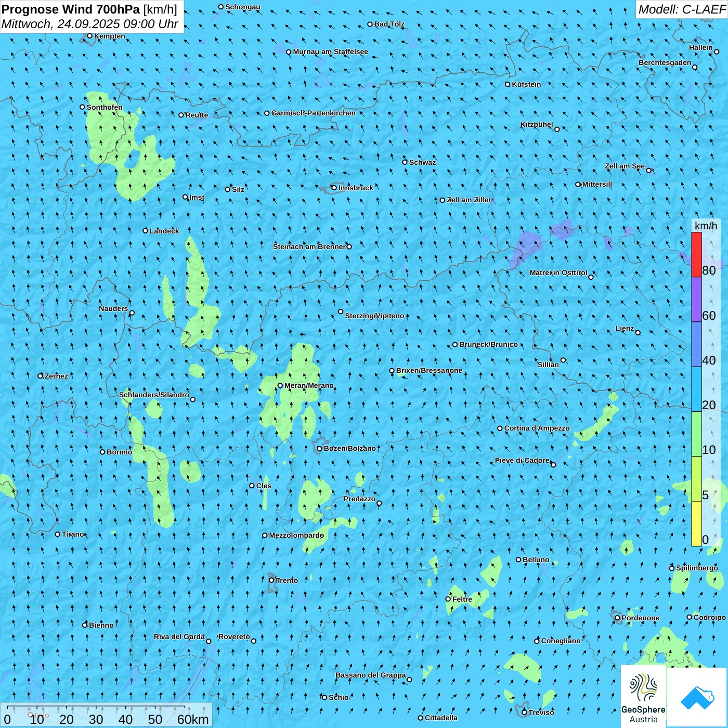
Task: Click the Cortina d'Ampezzo location dot
Action: [500, 428]
